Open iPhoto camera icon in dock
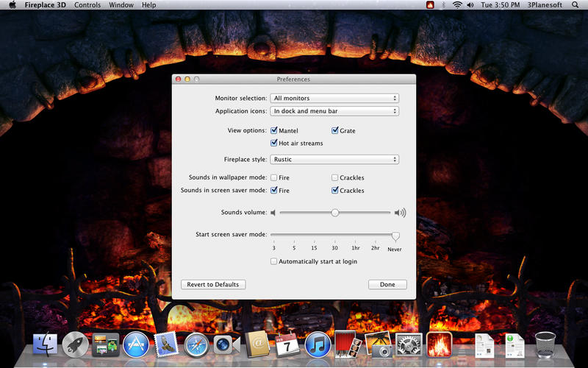The height and width of the screenshot is (368, 588). [379, 344]
